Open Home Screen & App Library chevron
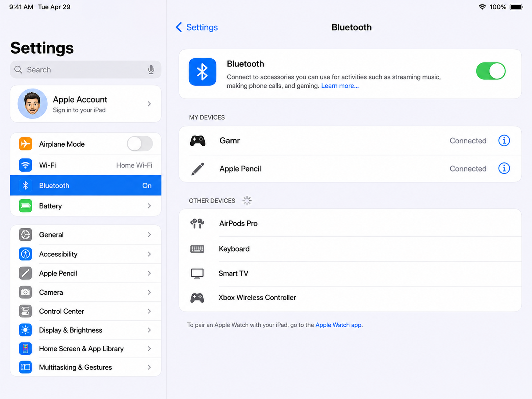 click(x=149, y=349)
